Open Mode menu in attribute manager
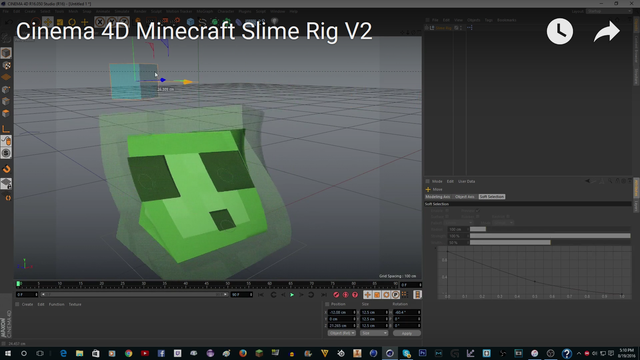 (437, 181)
